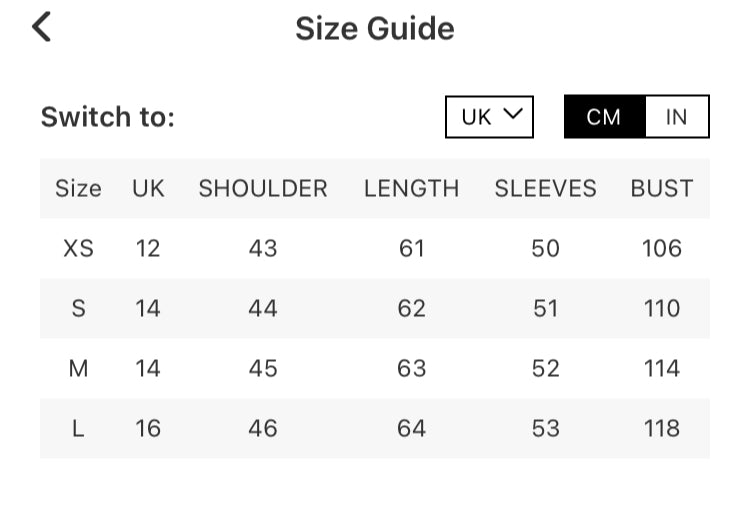Image resolution: width=750 pixels, height=526 pixels.
Task: Select the XS size row label
Action: pos(78,248)
